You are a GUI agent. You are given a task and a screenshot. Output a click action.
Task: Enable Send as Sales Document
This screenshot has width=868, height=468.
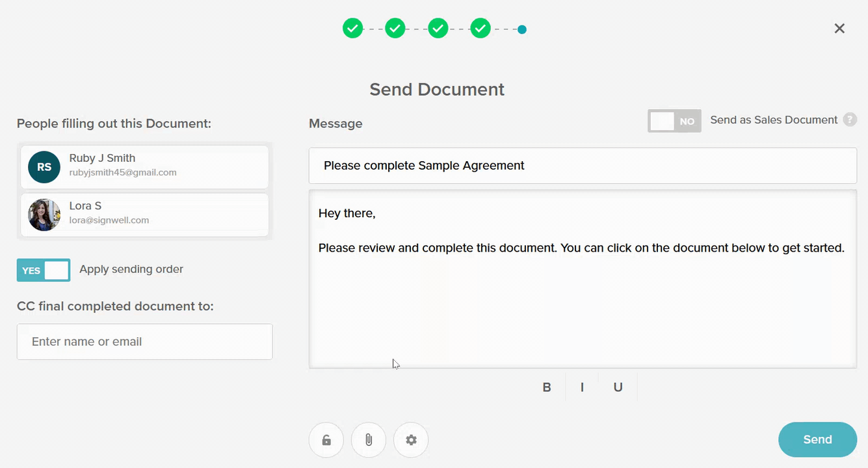click(674, 120)
